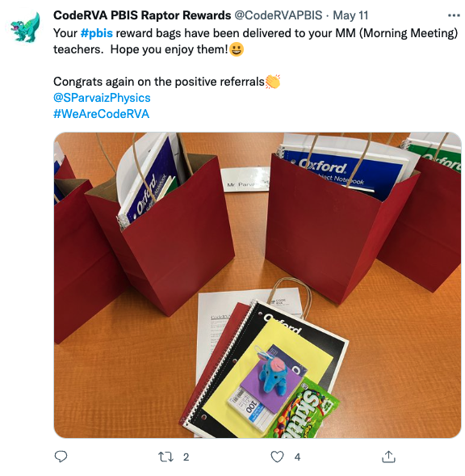Visit the @SParvaizPhysics mention link
Screen dimensions: 465x476
pos(102,98)
